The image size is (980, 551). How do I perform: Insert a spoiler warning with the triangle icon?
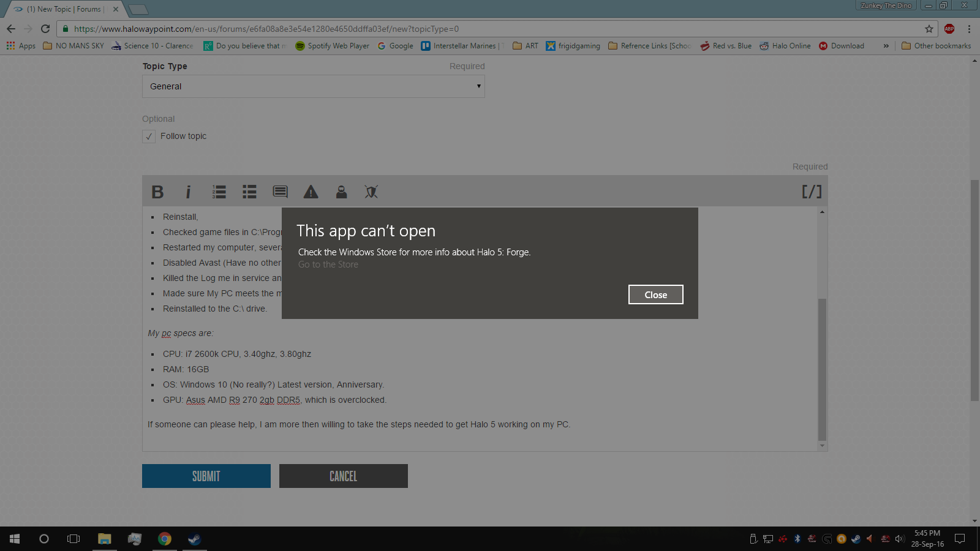(311, 192)
